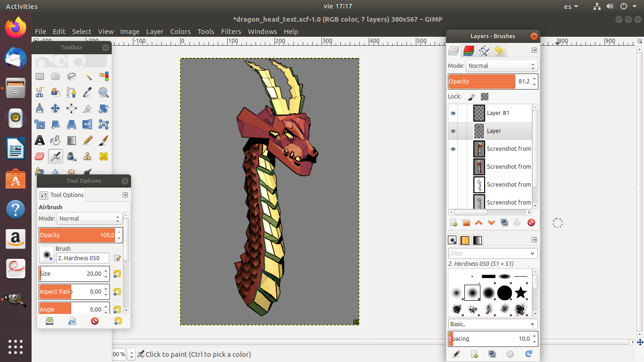Toggle size link to brush default
644x362 pixels.
pyautogui.click(x=117, y=274)
